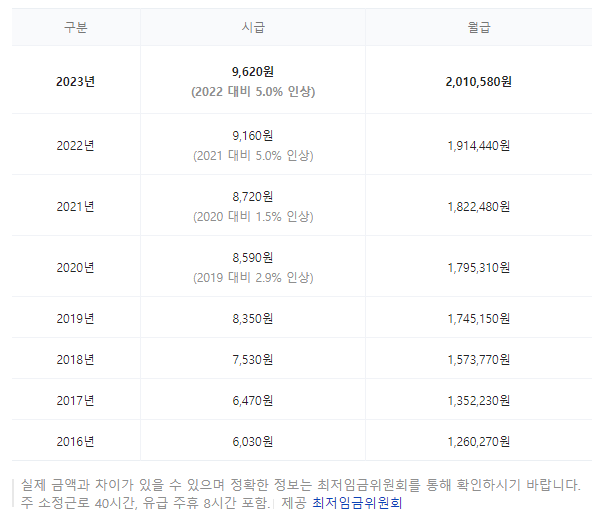The width and height of the screenshot is (600, 523).
Task: Select the 8,590원 hourly wage value
Action: click(x=253, y=257)
